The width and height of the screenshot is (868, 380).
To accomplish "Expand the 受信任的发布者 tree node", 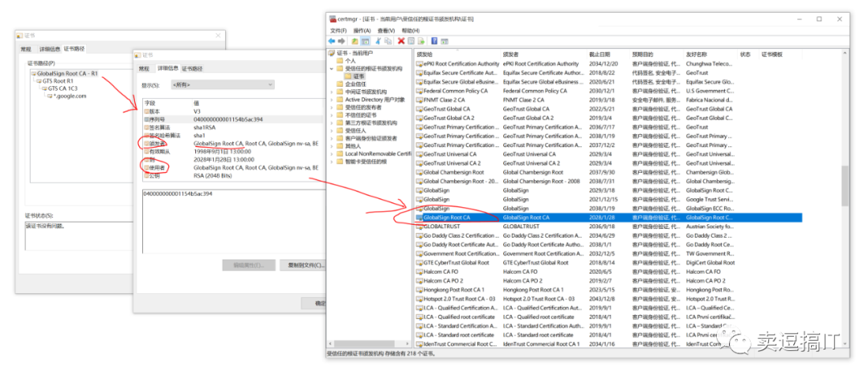I will 332,108.
